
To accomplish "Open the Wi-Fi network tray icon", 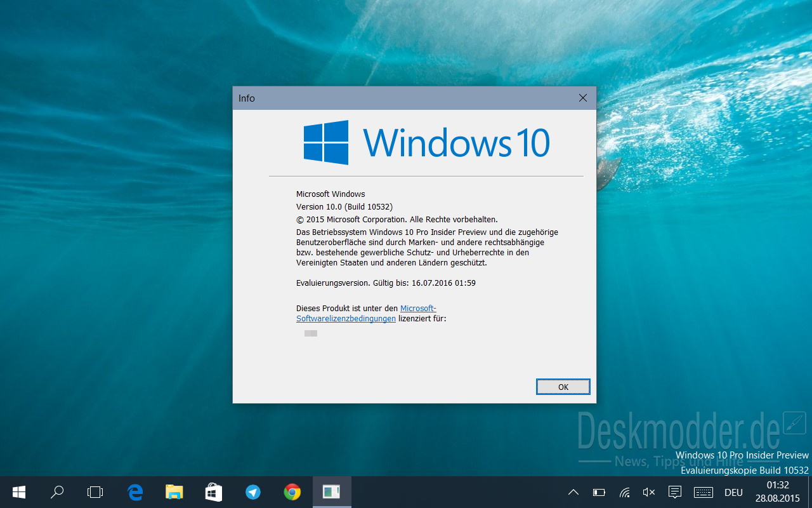I will [x=625, y=492].
